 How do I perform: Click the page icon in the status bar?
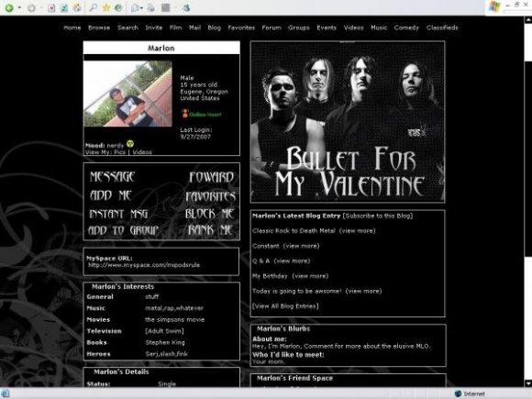(x=6, y=393)
